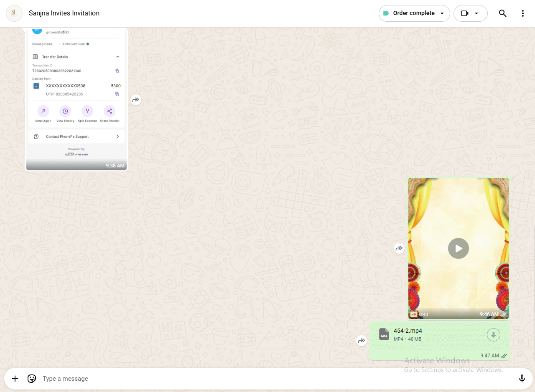This screenshot has width=535, height=392.
Task: Click the plus attach icon
Action: [15, 379]
